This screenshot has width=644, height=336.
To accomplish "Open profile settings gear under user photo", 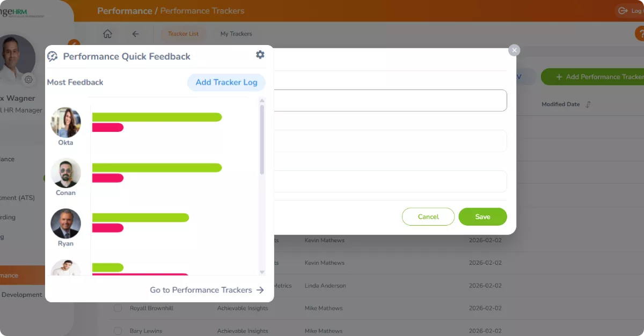I will tap(28, 80).
